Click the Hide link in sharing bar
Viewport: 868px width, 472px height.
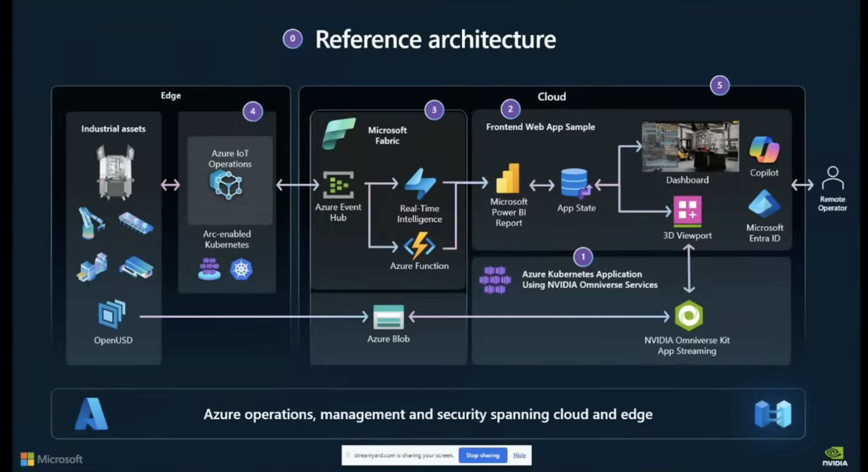pyautogui.click(x=519, y=455)
